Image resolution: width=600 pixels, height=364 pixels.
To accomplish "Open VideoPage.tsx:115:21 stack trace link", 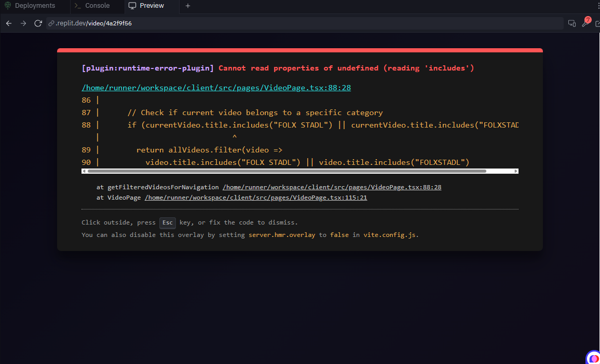I will (x=255, y=198).
